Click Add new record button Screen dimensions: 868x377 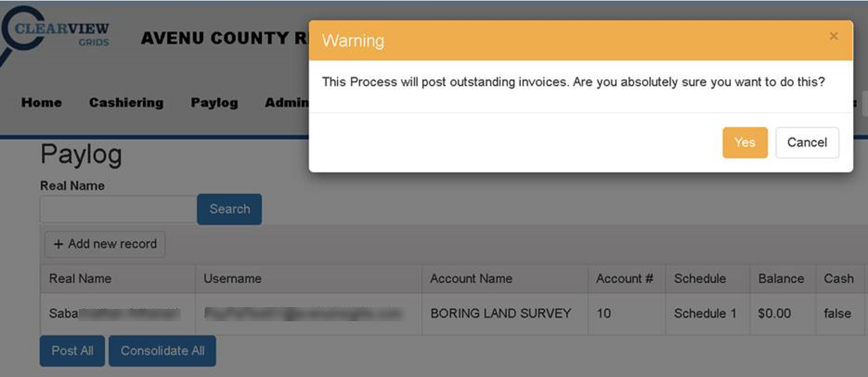tap(105, 244)
